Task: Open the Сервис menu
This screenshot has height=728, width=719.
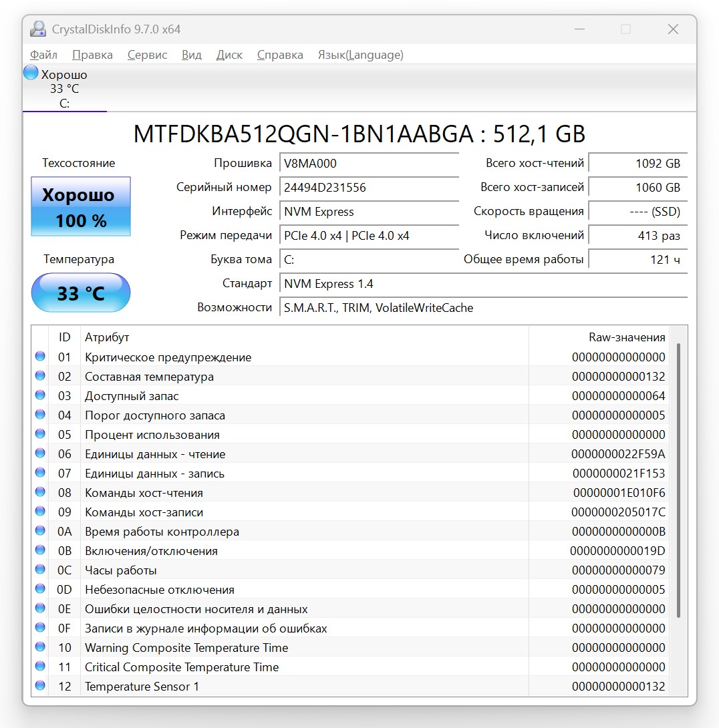Action: [147, 55]
